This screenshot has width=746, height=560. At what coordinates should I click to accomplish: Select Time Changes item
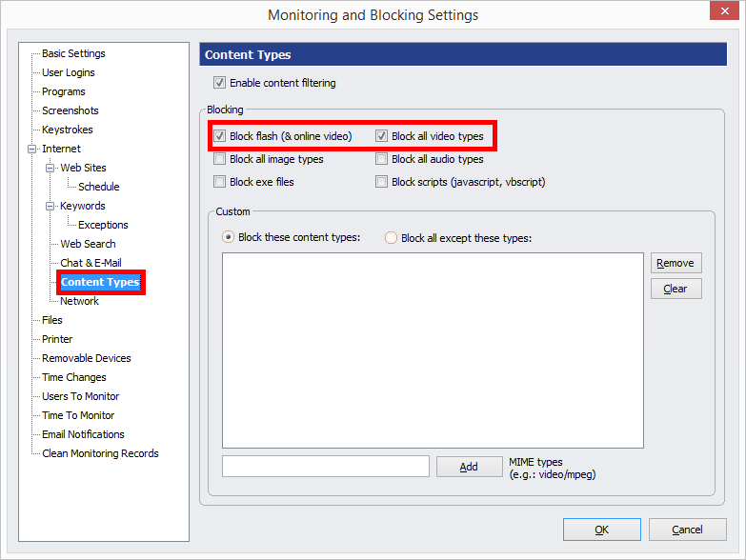[74, 377]
